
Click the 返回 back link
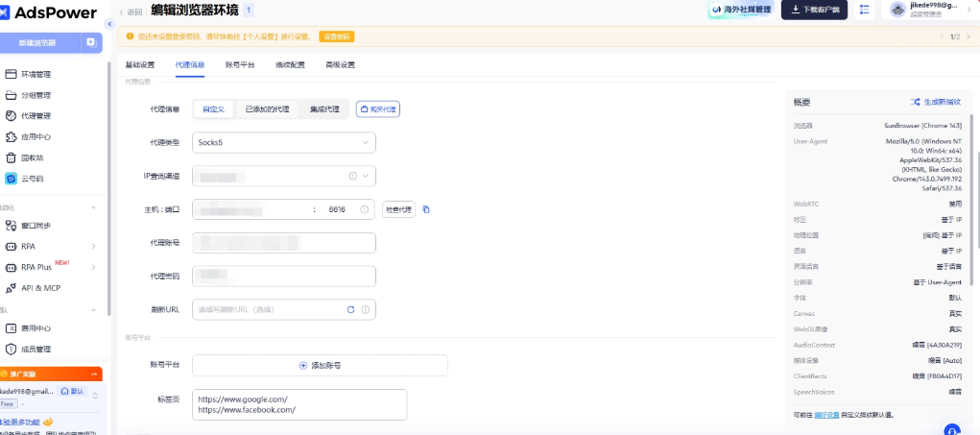(x=131, y=12)
